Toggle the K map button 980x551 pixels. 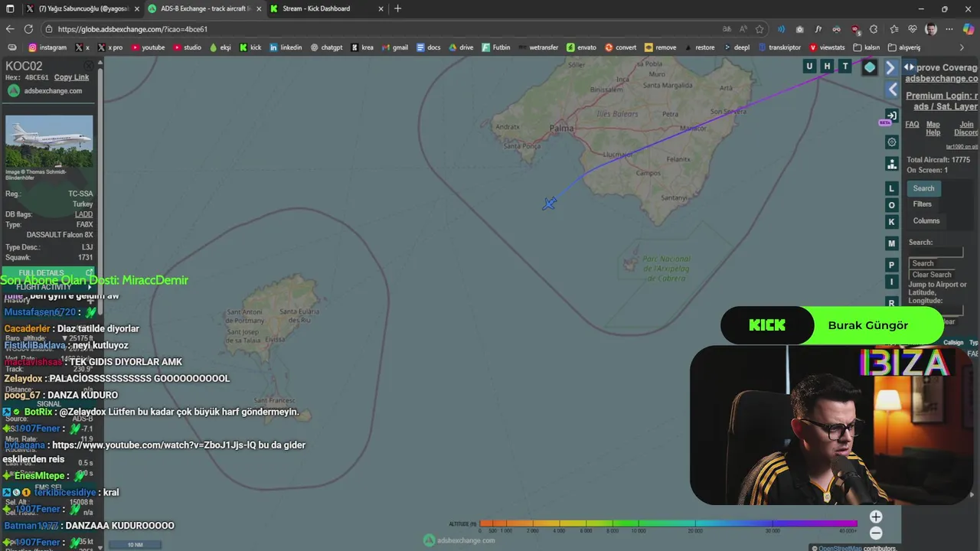[x=891, y=222]
